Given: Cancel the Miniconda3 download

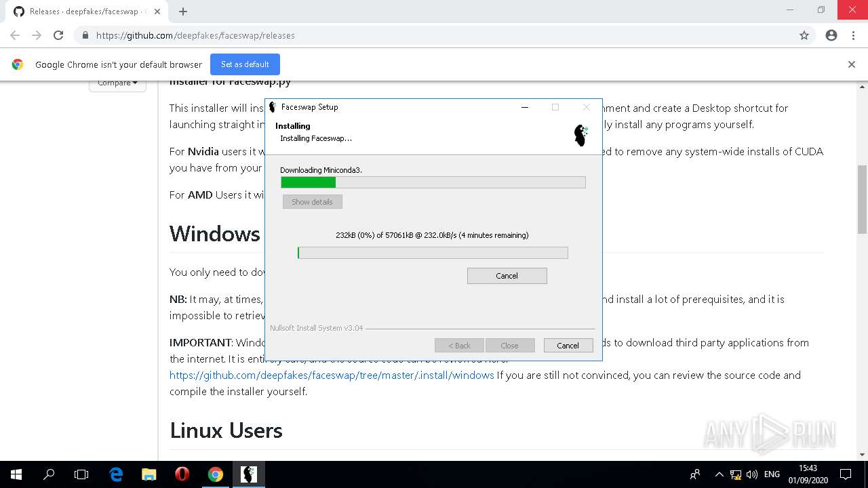Looking at the screenshot, I should click(x=507, y=276).
